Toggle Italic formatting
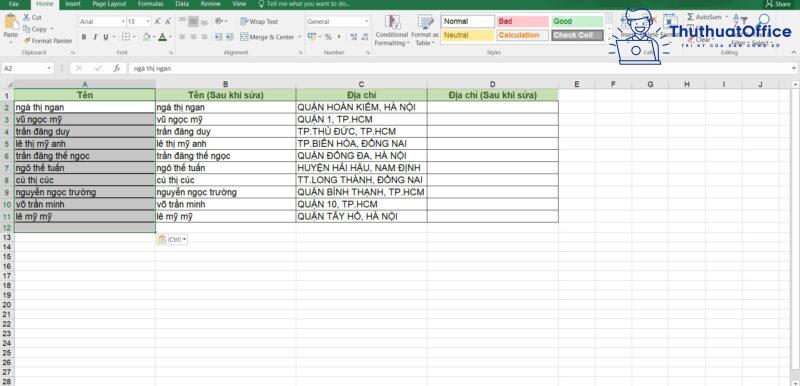800x386 pixels. (x=95, y=37)
